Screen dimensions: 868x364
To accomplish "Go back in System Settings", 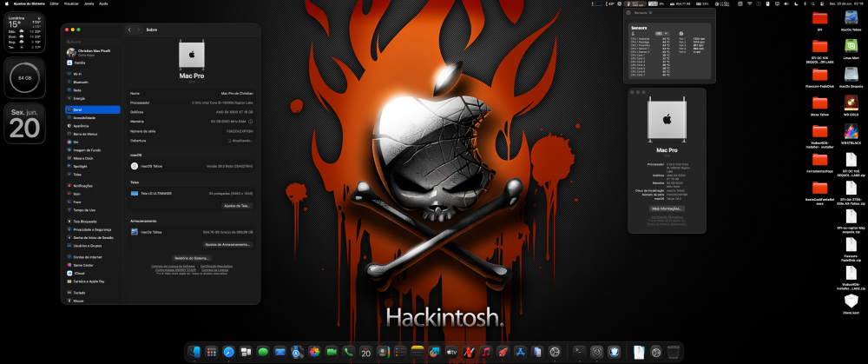I will pos(129,30).
